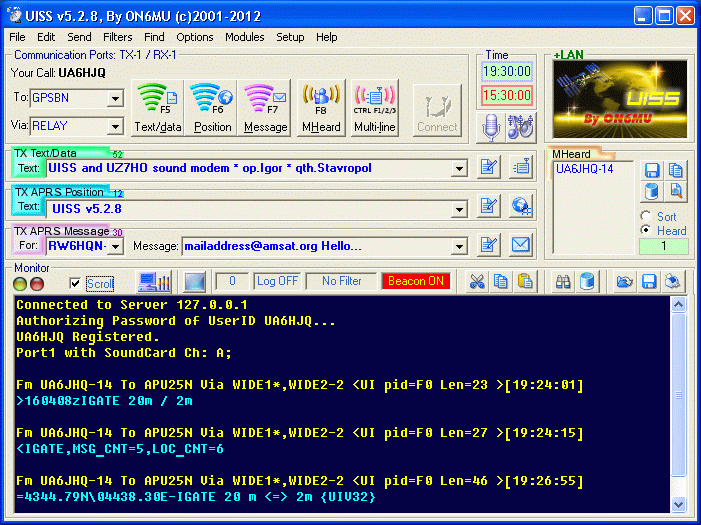Screen dimensions: 701x525
Task: Select the Heard radio button
Action: point(645,230)
